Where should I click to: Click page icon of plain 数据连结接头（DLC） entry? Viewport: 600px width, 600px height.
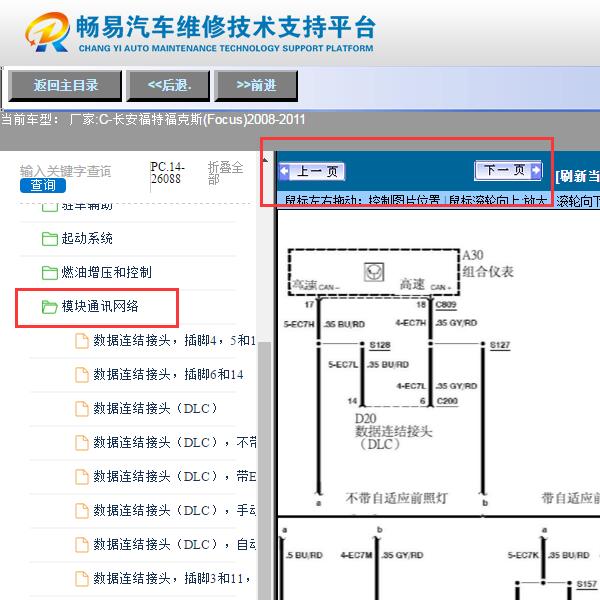point(82,409)
